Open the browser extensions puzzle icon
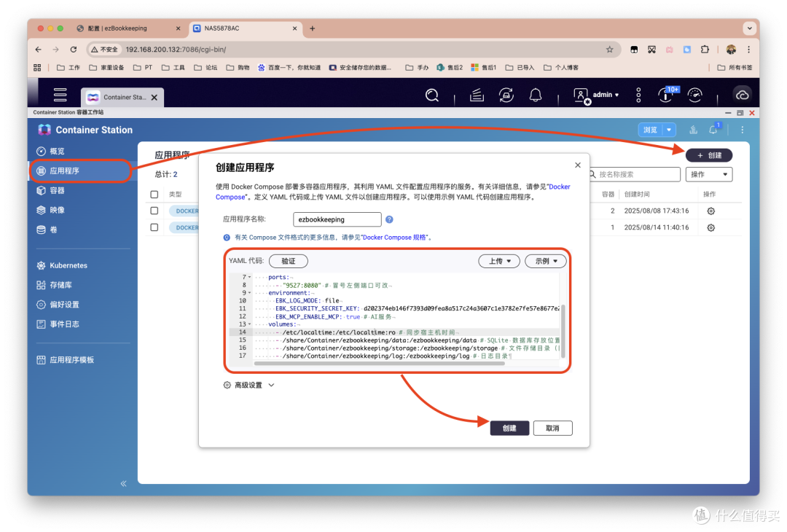 coord(705,49)
